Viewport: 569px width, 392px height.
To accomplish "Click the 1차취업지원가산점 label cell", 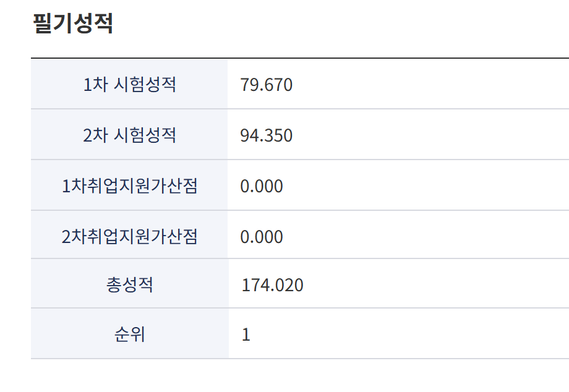I will coord(129,186).
